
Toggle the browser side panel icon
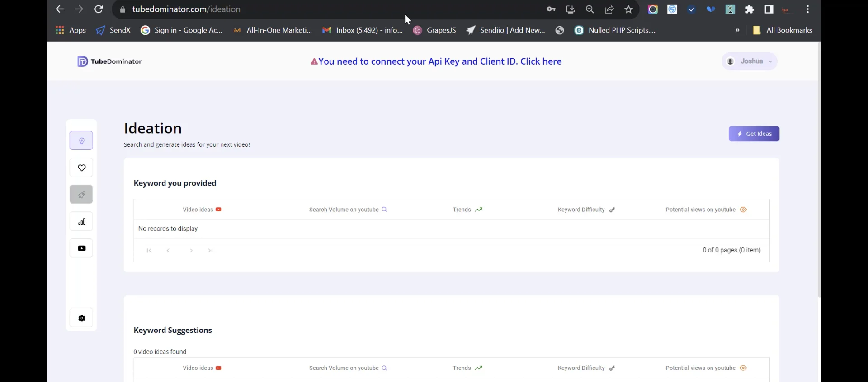(x=769, y=9)
